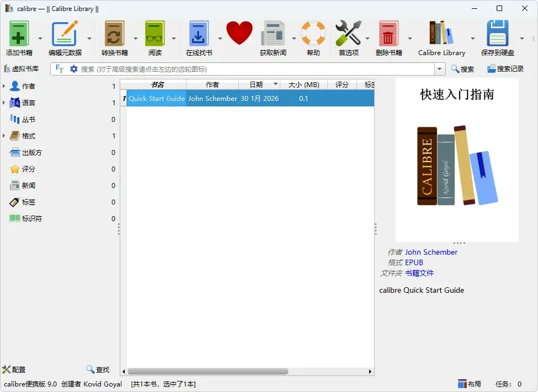Expand the 作者 authors tree node
Screen dimensions: 538x392
[x=4, y=86]
